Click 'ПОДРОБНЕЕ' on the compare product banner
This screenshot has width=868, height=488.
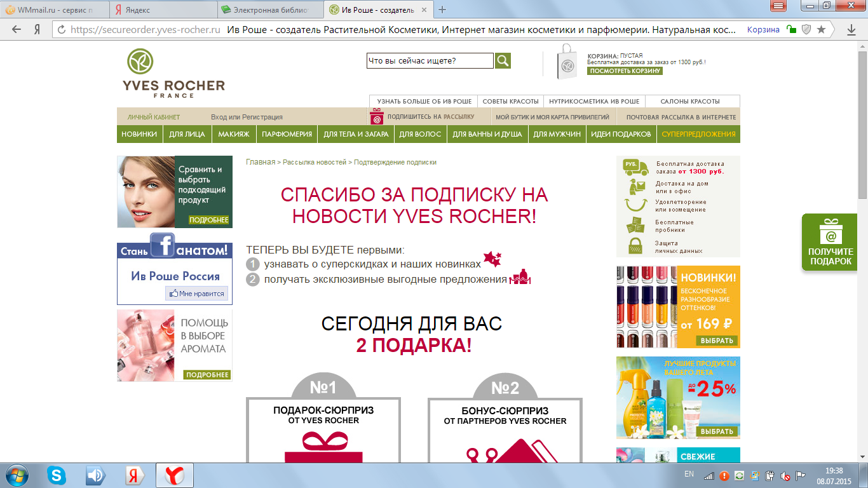[x=209, y=220]
